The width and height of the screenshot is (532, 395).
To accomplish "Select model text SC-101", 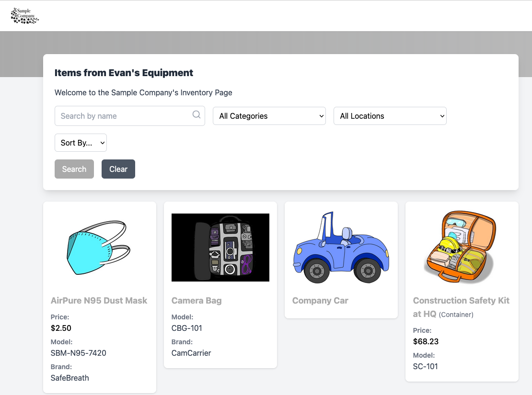I will click(426, 367).
